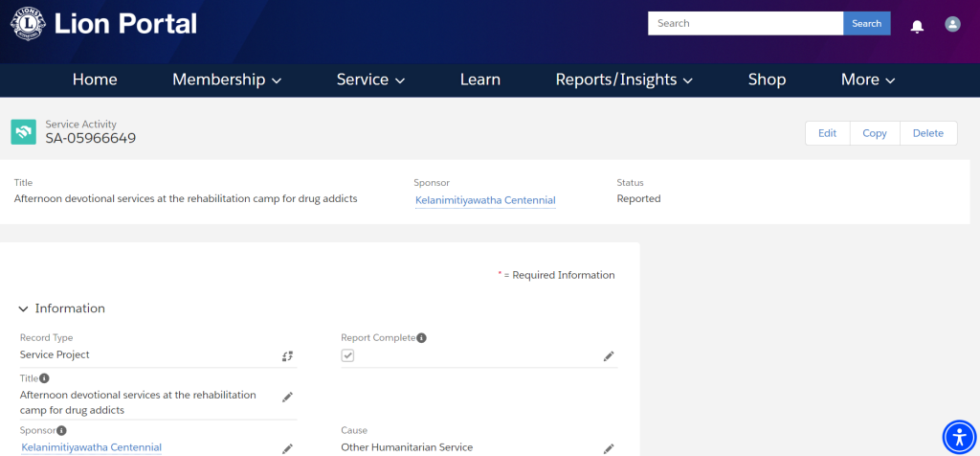Open the header Kelanimitiyawatha Centennial sponsor link

485,200
